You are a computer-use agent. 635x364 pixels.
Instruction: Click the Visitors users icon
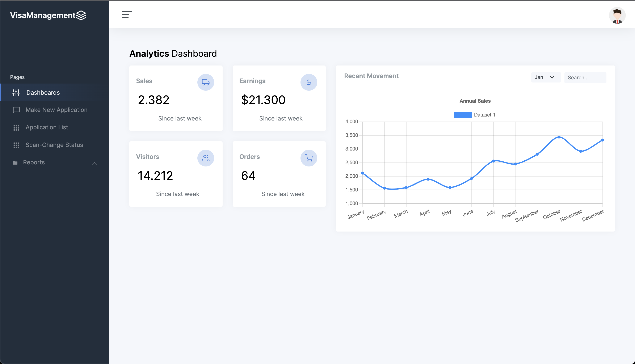(x=206, y=158)
